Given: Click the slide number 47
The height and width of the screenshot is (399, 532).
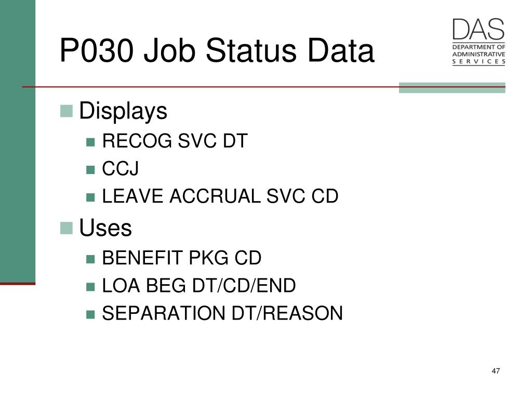Looking at the screenshot, I should (x=496, y=371).
